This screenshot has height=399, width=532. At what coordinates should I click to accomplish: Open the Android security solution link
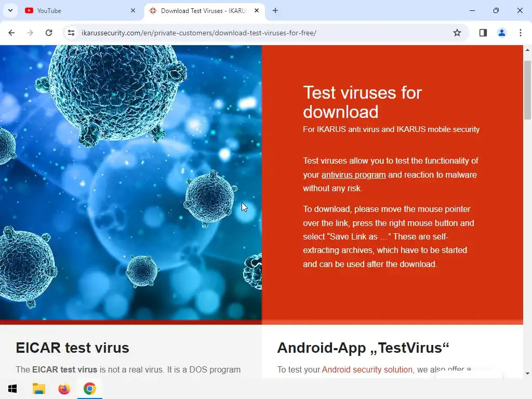[367, 369]
